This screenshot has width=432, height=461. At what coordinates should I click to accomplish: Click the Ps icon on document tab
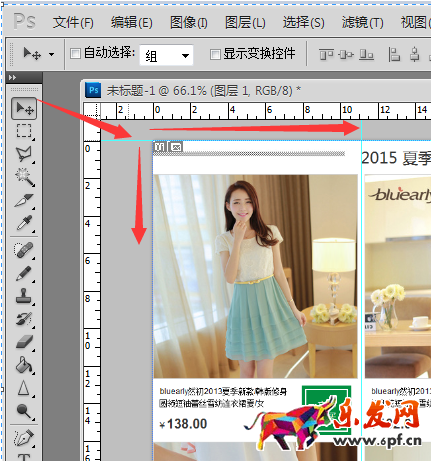93,90
